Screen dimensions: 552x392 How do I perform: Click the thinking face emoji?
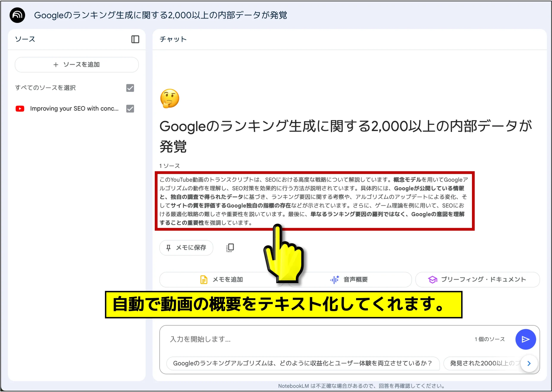[x=170, y=99]
